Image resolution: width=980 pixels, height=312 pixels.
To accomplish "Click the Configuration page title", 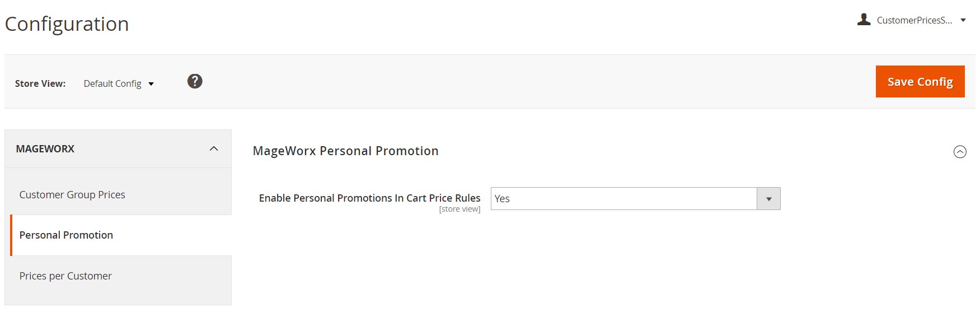I will (x=67, y=24).
